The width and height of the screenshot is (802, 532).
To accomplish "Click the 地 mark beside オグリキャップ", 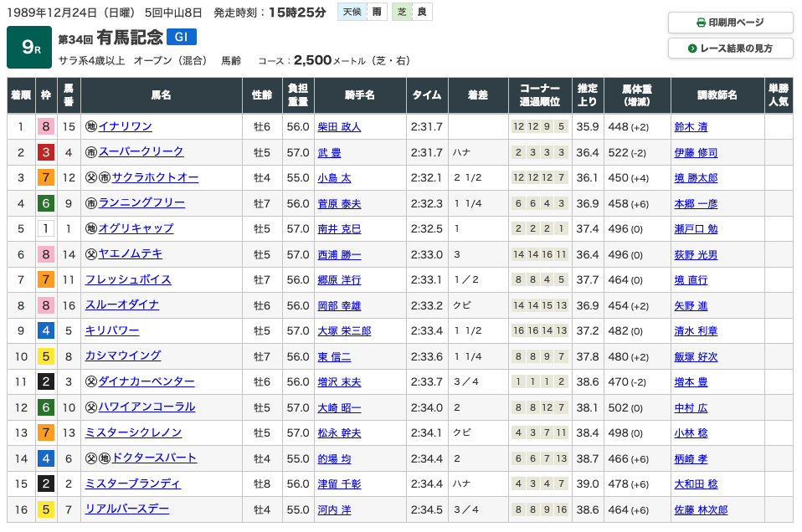I will click(90, 229).
